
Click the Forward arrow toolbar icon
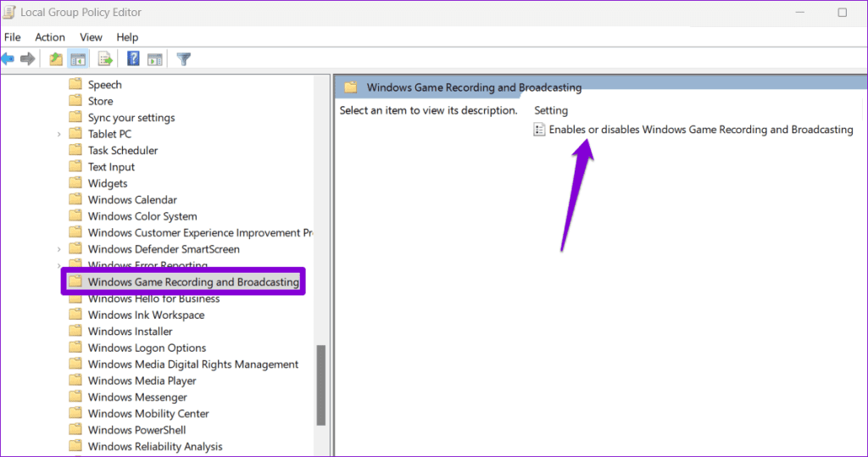tap(27, 59)
